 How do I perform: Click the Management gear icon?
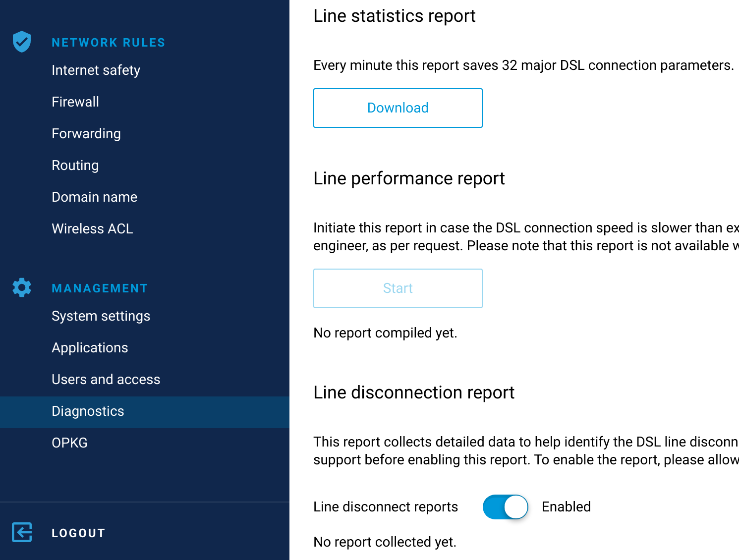(22, 287)
